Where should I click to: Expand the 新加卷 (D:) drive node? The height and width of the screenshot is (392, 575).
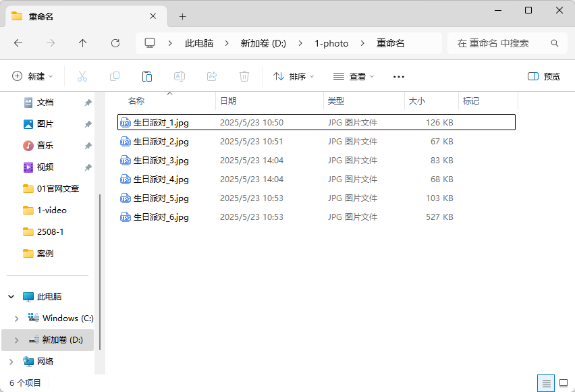[x=16, y=340]
